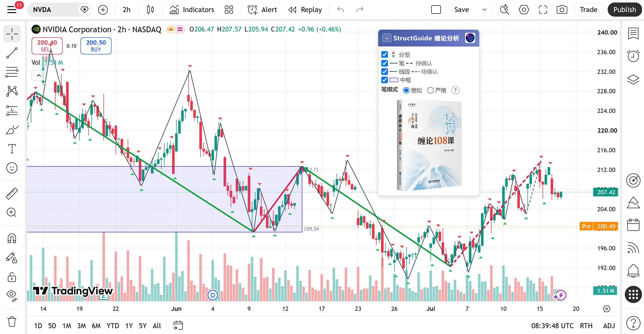Open the 笔模式 help question mark
The height and width of the screenshot is (334, 644).
click(455, 90)
